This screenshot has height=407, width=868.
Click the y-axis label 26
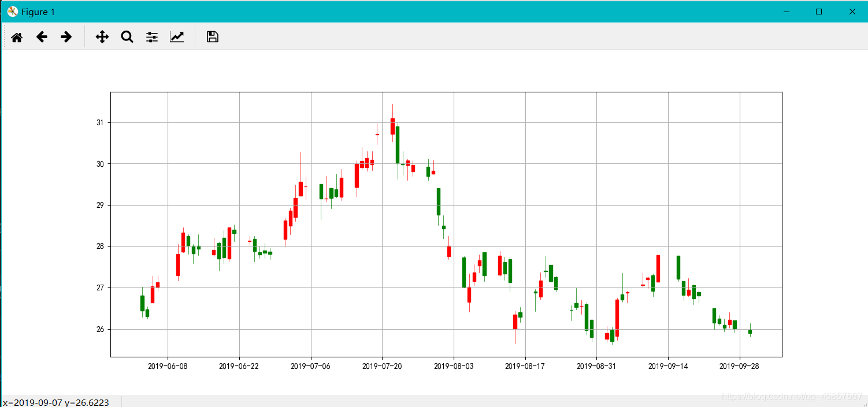point(101,330)
